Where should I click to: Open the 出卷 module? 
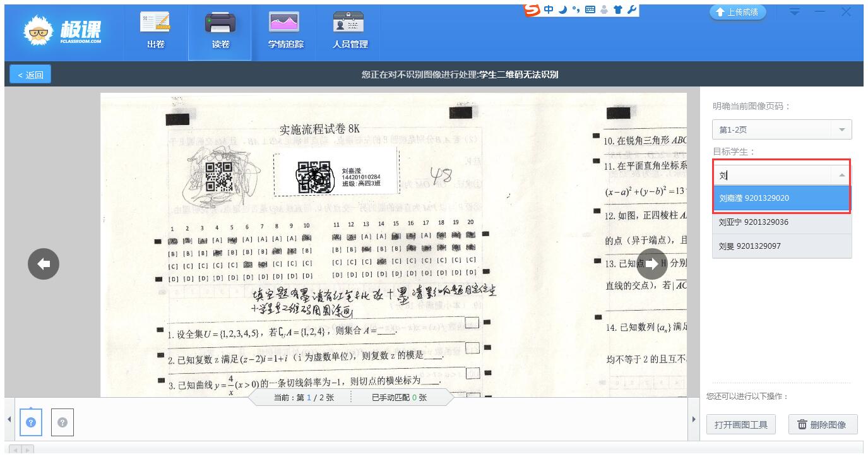click(x=155, y=32)
